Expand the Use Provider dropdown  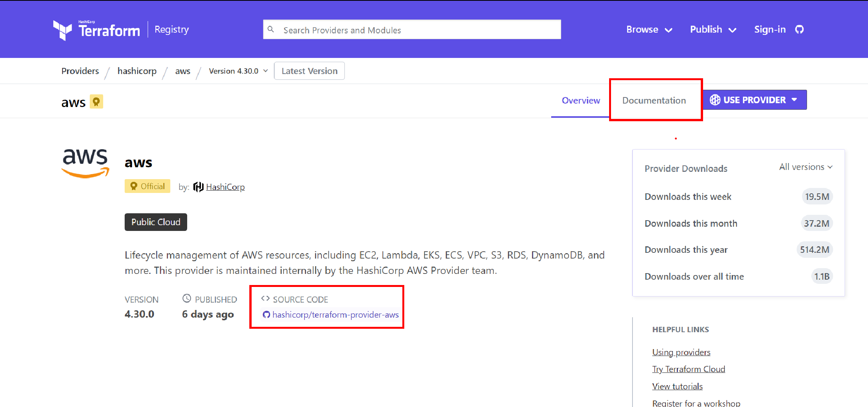point(755,100)
